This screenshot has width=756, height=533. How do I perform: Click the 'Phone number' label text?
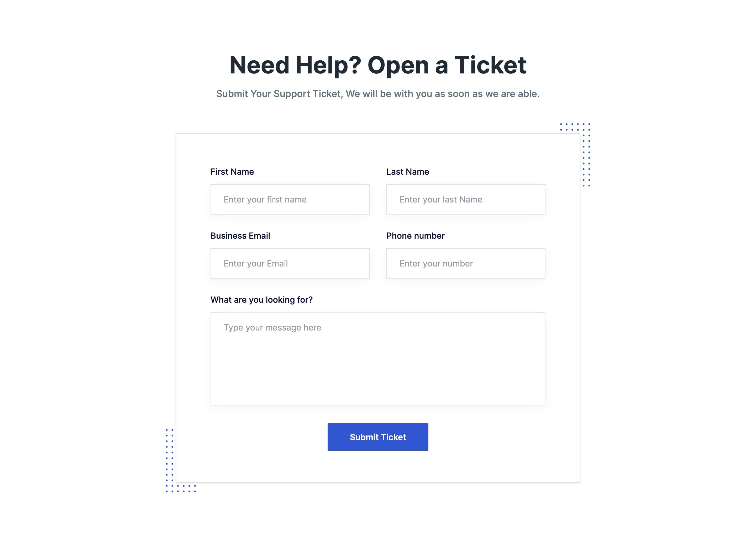(x=416, y=235)
